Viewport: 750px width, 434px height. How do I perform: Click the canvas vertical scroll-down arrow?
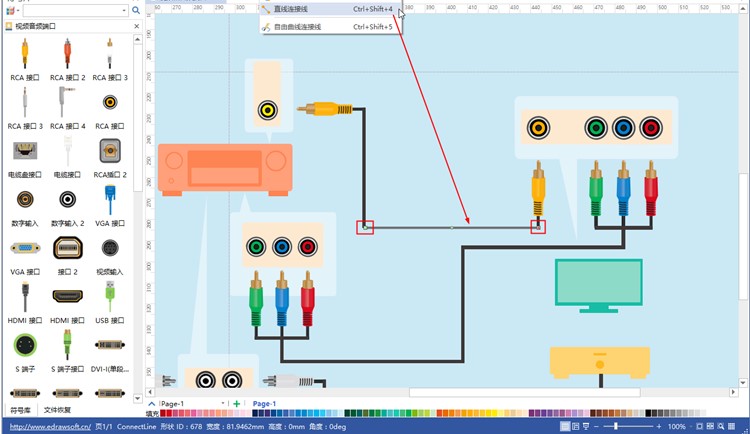coord(743,382)
